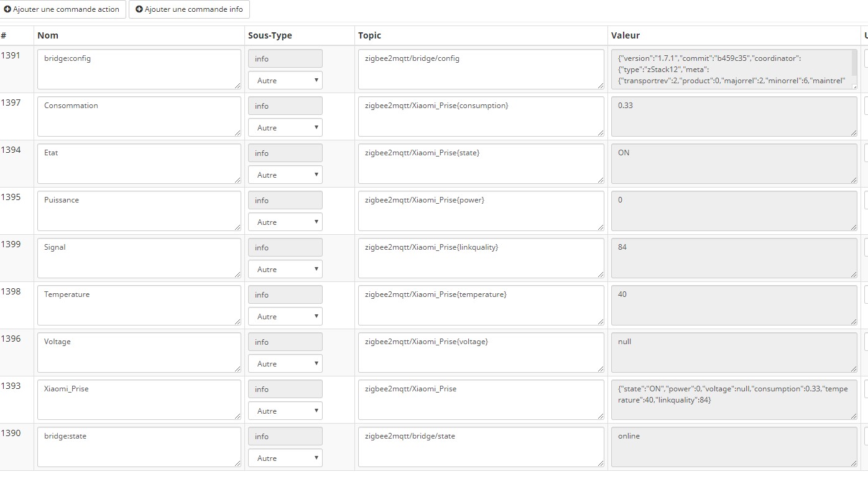Click the "info" badge for Temperature
Screen dimensions: 868x487
[x=285, y=294]
